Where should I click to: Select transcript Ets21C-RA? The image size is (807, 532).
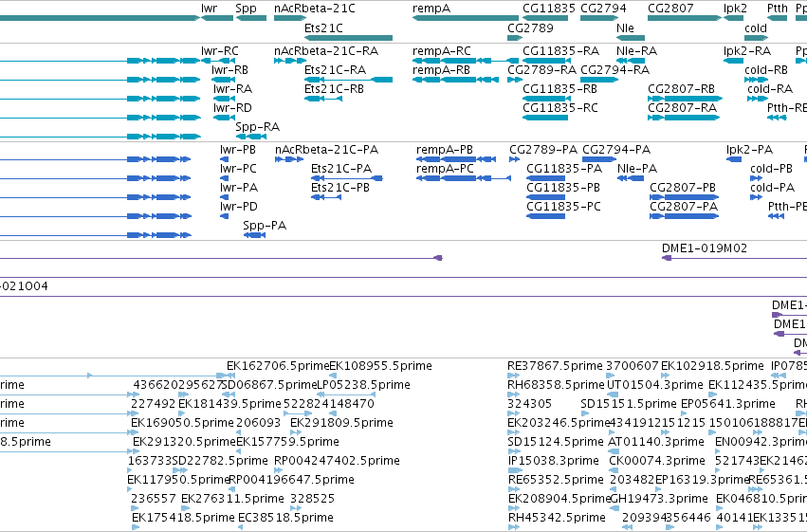tap(335, 69)
